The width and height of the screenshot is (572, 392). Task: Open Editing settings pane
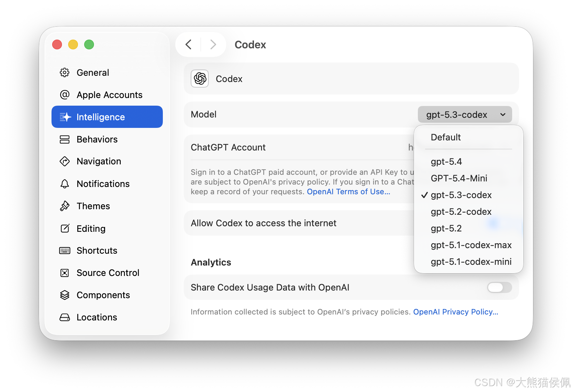[107, 228]
